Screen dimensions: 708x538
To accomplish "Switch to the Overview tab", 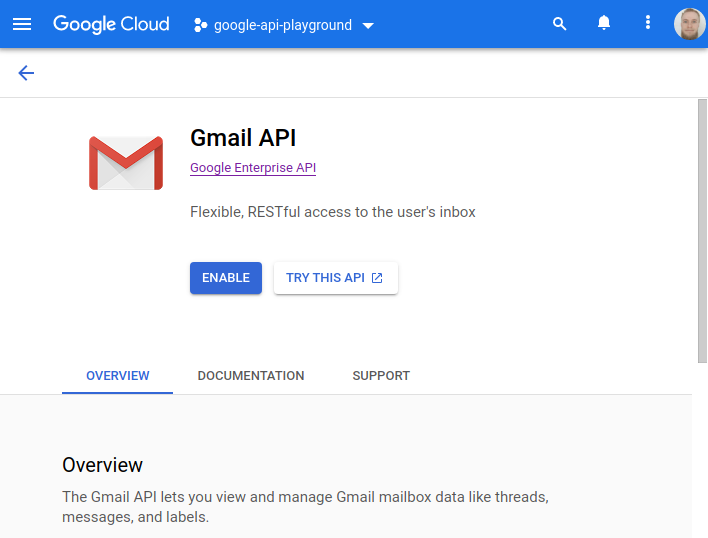I will 117,376.
